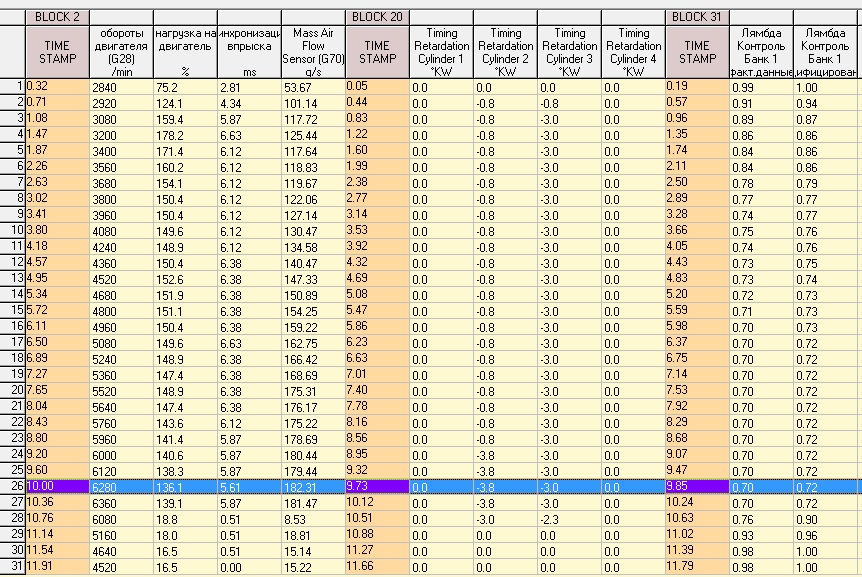Click the row 31 number header
The image size is (862, 577).
(x=12, y=565)
